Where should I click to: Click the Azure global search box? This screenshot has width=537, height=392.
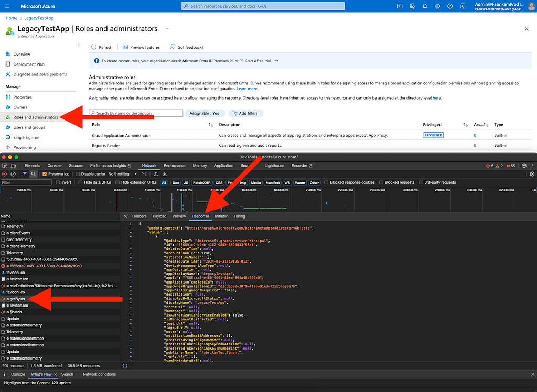[x=263, y=6]
